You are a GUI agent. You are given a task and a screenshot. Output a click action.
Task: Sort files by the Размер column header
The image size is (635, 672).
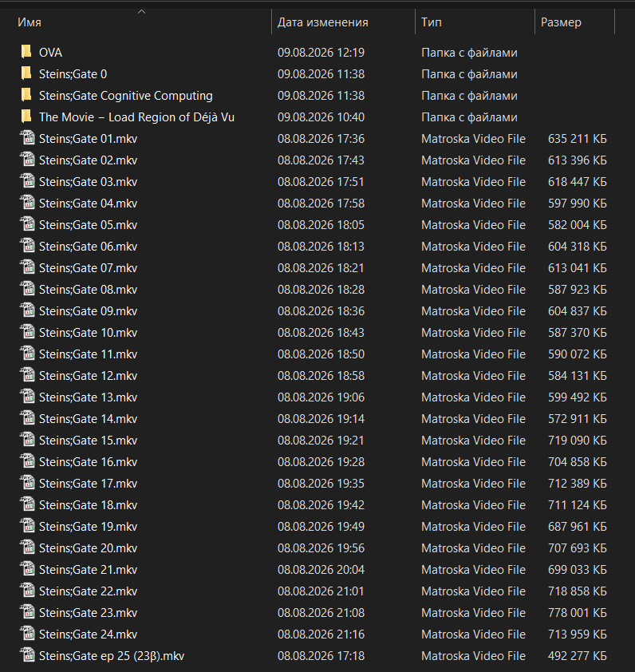click(x=561, y=22)
